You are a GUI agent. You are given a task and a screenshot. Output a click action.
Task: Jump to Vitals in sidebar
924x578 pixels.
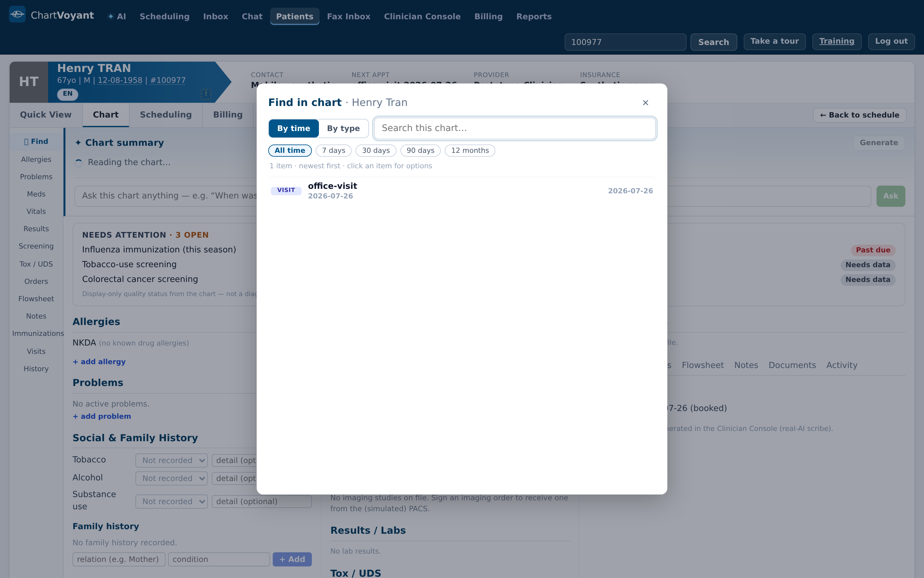(36, 211)
